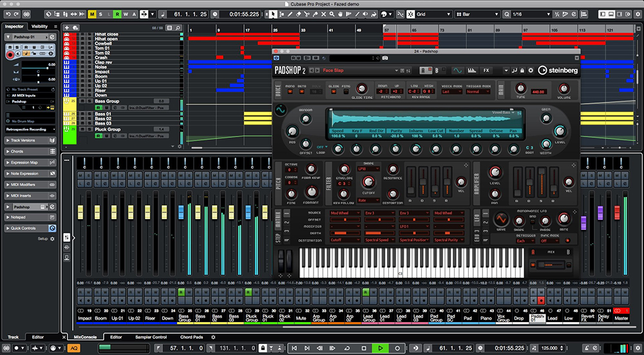Open the Padshop FX page
The width and height of the screenshot is (644, 355).
(x=486, y=70)
